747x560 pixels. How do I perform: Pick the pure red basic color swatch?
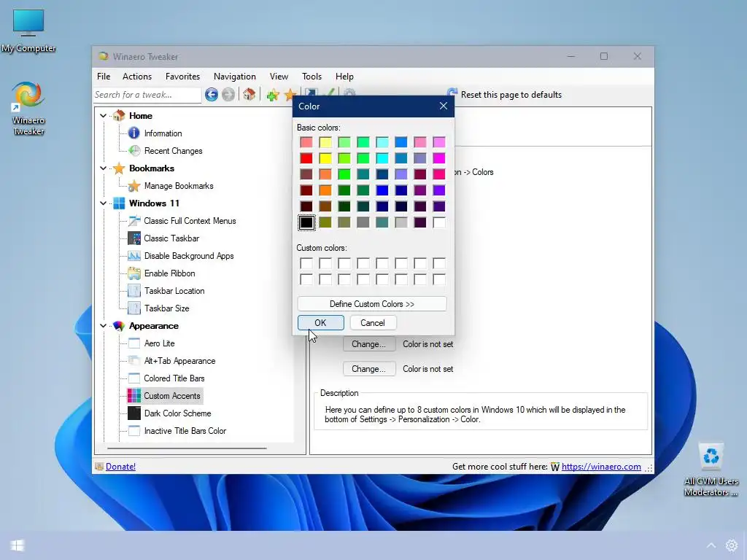click(x=306, y=158)
